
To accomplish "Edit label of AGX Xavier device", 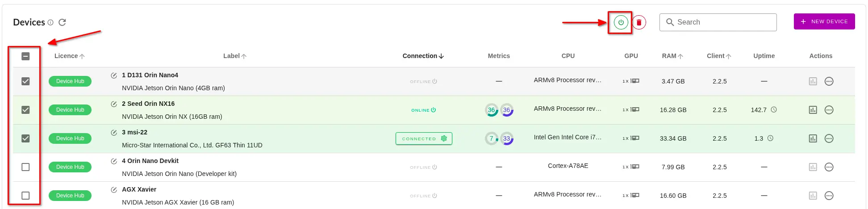I will 114,190.
